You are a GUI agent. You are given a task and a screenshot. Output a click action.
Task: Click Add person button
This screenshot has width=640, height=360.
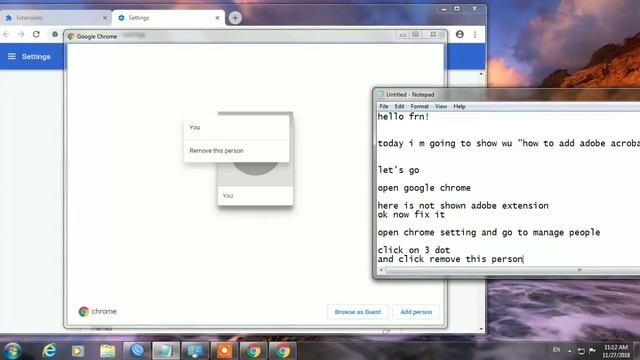pyautogui.click(x=416, y=312)
